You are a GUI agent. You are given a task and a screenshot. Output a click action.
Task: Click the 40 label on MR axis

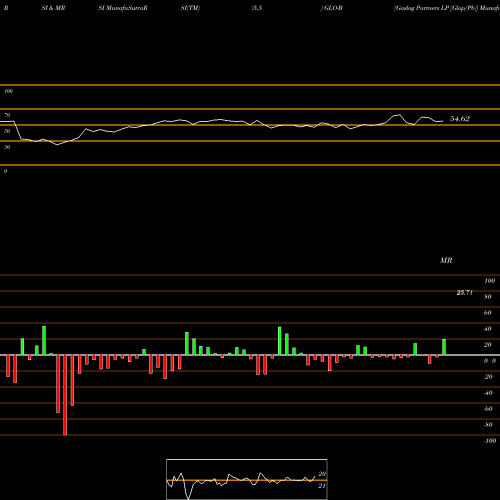pos(488,329)
